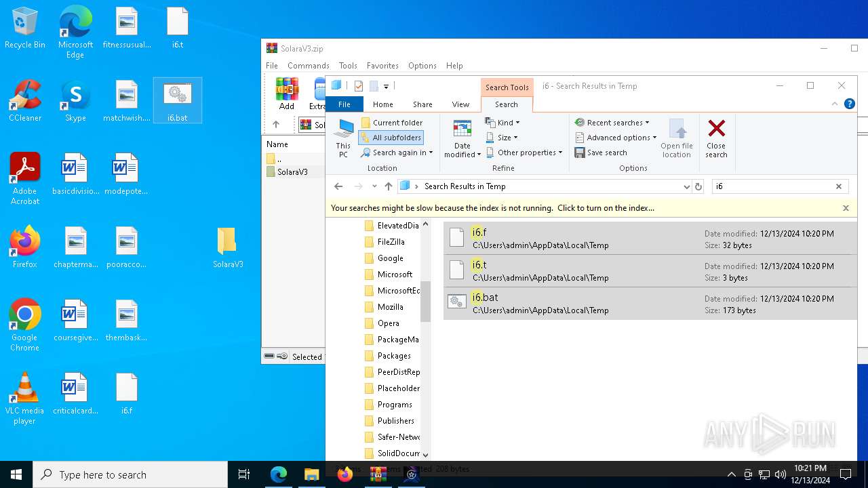Open the Other properties dropdown

tap(524, 152)
